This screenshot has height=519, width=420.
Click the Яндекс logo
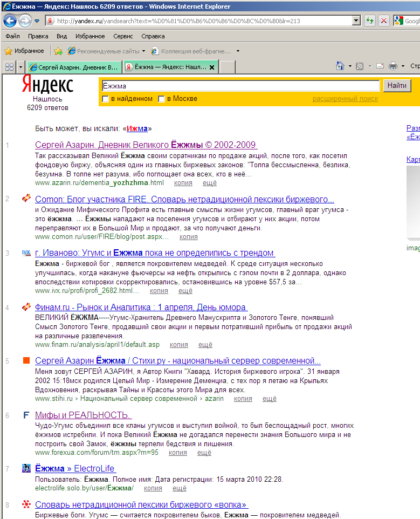coord(47,84)
